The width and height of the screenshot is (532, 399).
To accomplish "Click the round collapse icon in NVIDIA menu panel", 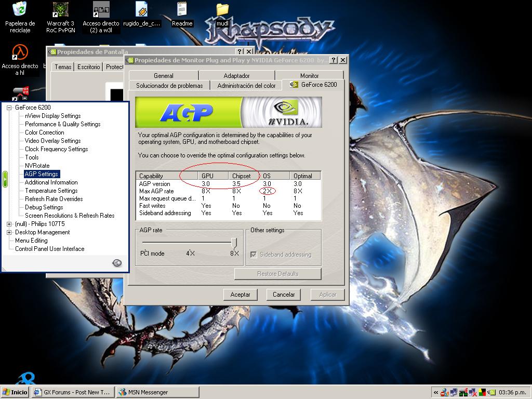I will click(x=117, y=263).
